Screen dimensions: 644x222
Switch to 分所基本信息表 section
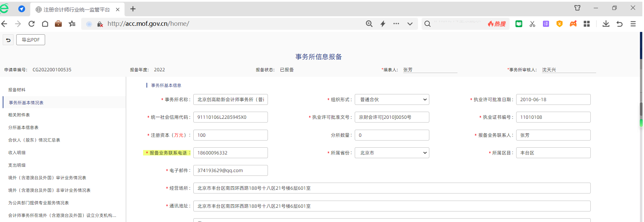[23, 128]
